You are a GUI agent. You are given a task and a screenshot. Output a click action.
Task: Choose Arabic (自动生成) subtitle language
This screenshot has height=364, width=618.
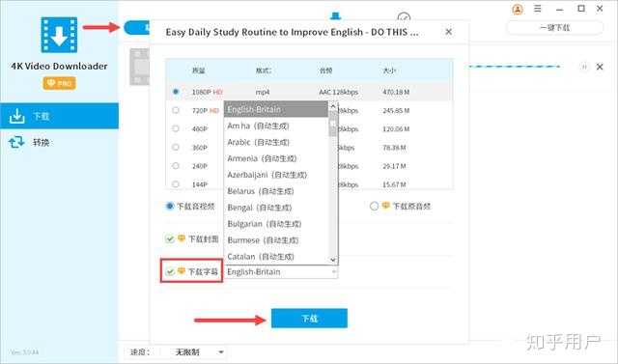pyautogui.click(x=276, y=142)
